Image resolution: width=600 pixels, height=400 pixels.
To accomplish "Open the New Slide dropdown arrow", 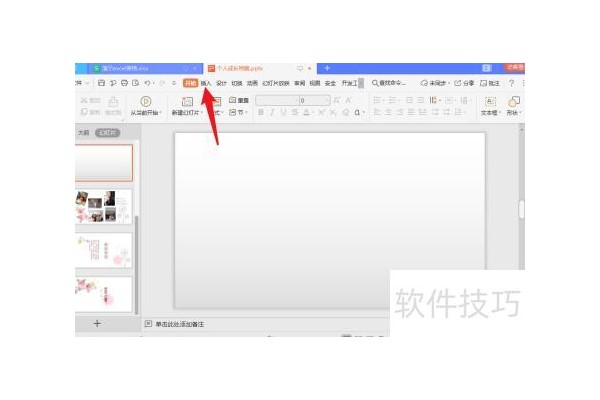I will click(x=201, y=113).
